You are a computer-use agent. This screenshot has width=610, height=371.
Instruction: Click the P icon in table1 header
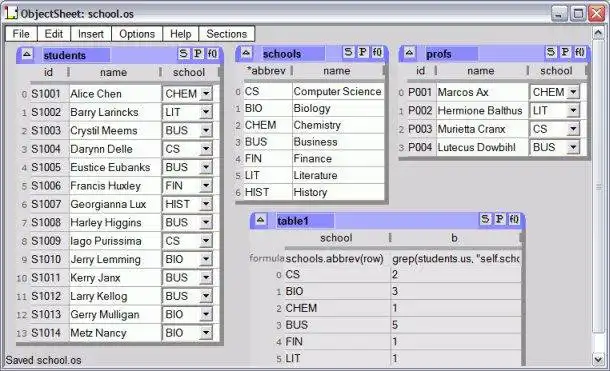(x=500, y=219)
